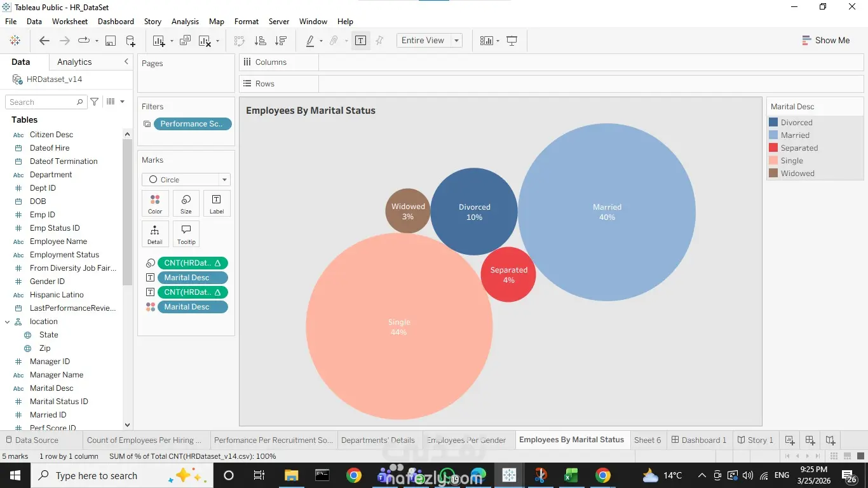Toggle Show Mark Labels in the toolbar

tap(360, 41)
